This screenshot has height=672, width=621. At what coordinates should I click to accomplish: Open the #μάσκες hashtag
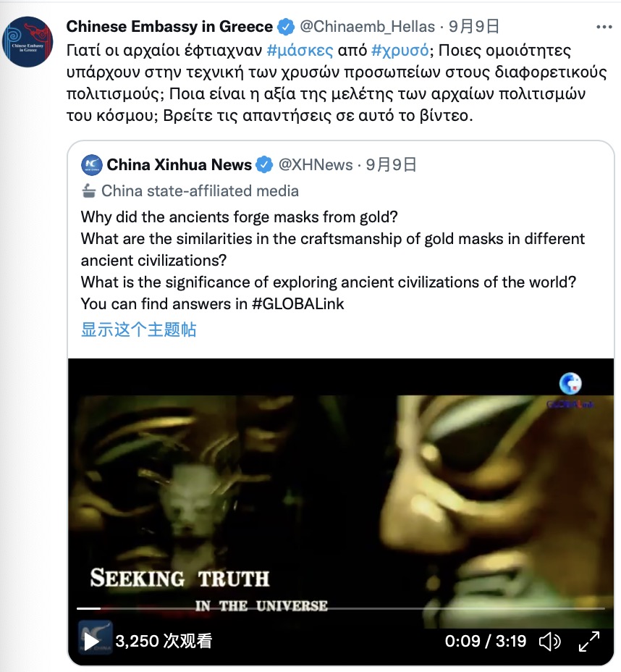click(300, 51)
